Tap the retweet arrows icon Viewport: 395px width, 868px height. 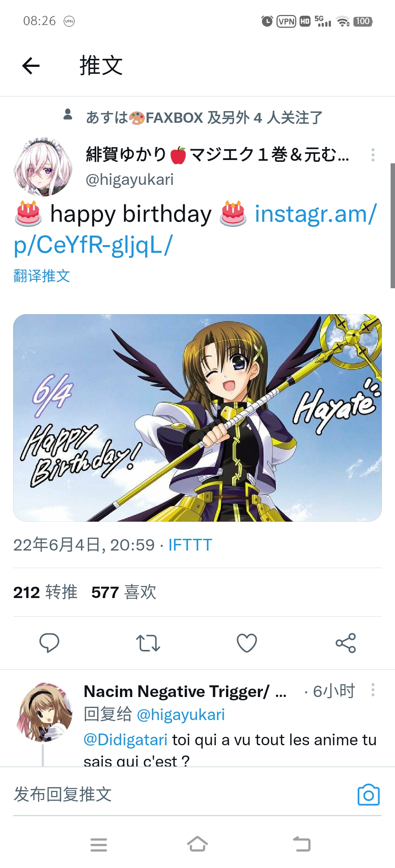pyautogui.click(x=148, y=643)
